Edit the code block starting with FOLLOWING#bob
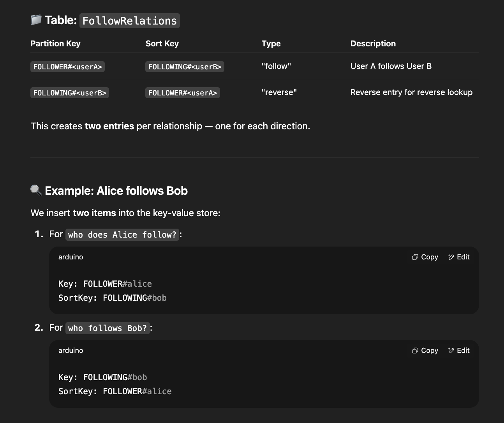Image resolution: width=504 pixels, height=423 pixels. (459, 351)
